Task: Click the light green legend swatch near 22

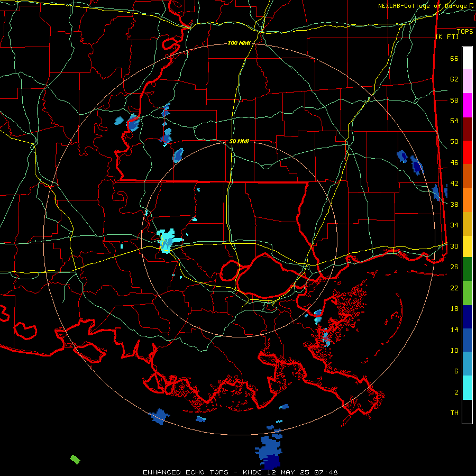Action: pos(467,293)
